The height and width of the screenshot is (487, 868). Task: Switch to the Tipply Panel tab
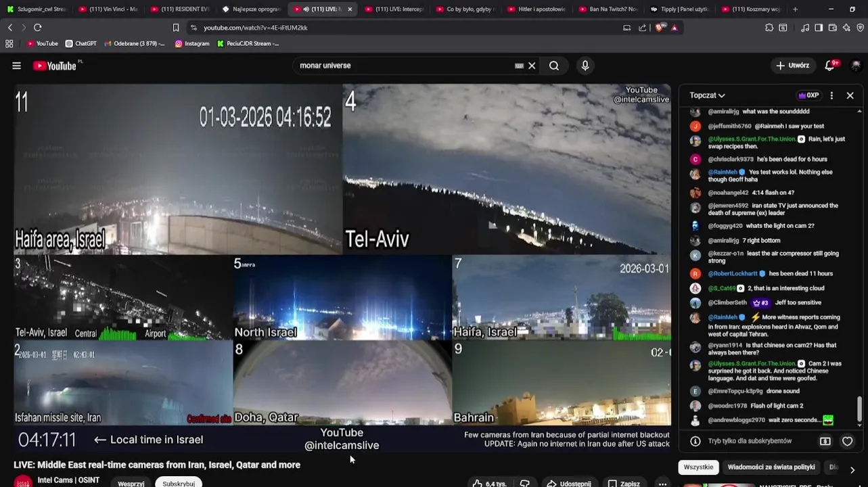(x=680, y=9)
